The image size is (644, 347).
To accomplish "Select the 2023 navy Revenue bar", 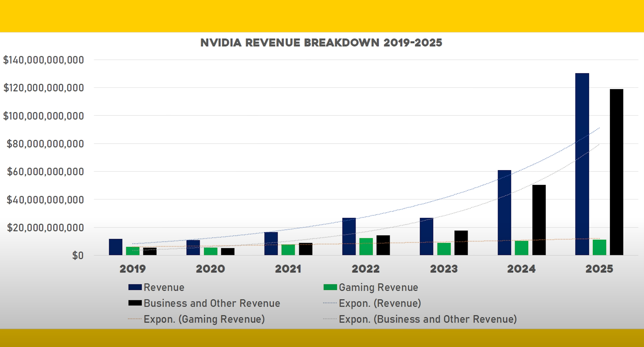I will coord(427,236).
